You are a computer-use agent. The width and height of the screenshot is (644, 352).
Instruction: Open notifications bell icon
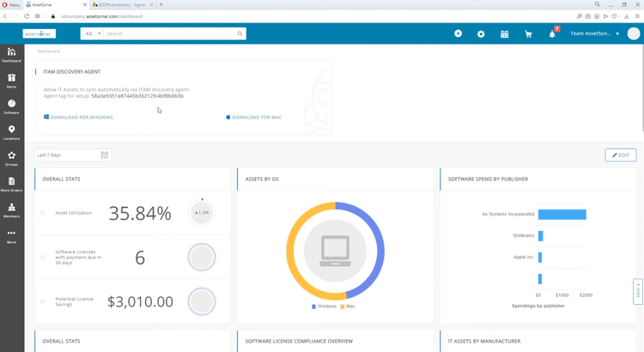tap(552, 34)
